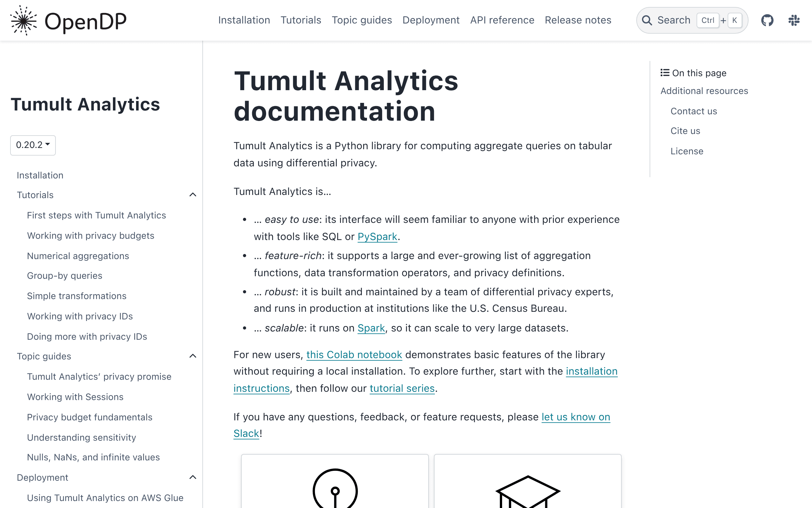Open Installation in the top navigation
Screen dimensions: 812x508
coord(244,20)
